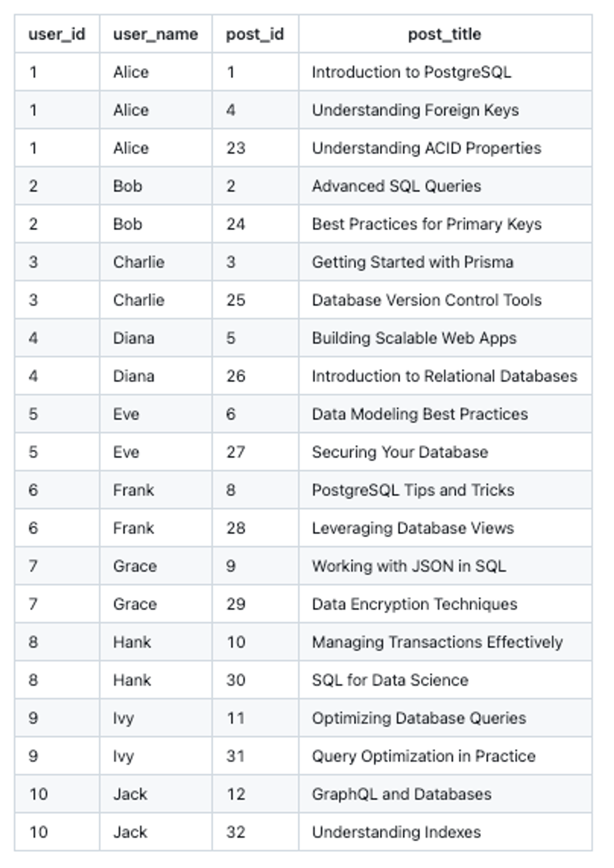Click "Getting Started with Prisma" title cell
The image size is (614, 868).
[413, 262]
